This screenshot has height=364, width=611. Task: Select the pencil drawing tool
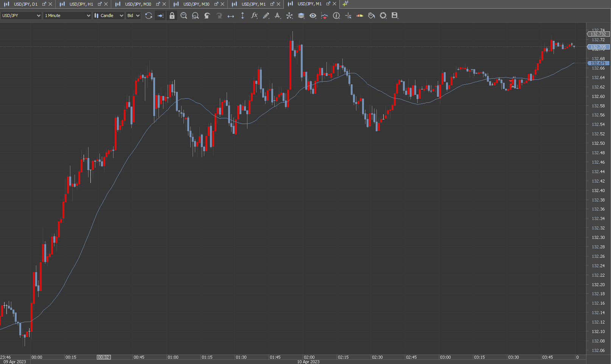click(266, 15)
